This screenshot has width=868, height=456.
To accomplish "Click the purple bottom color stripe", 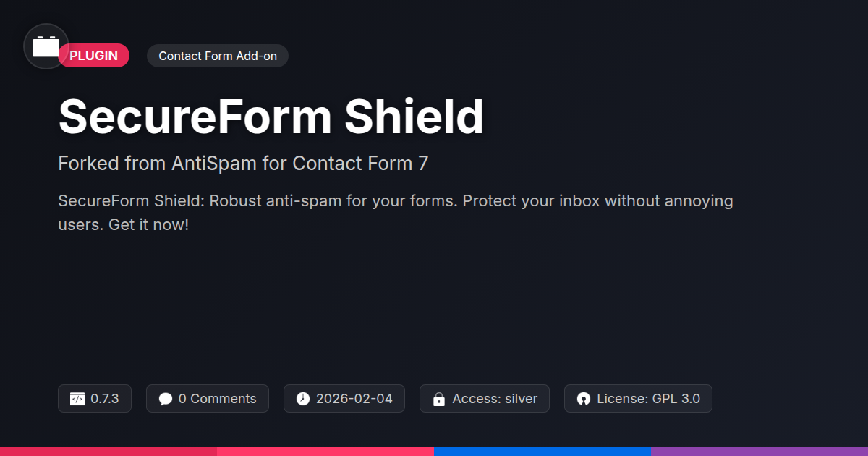I will [x=759, y=451].
